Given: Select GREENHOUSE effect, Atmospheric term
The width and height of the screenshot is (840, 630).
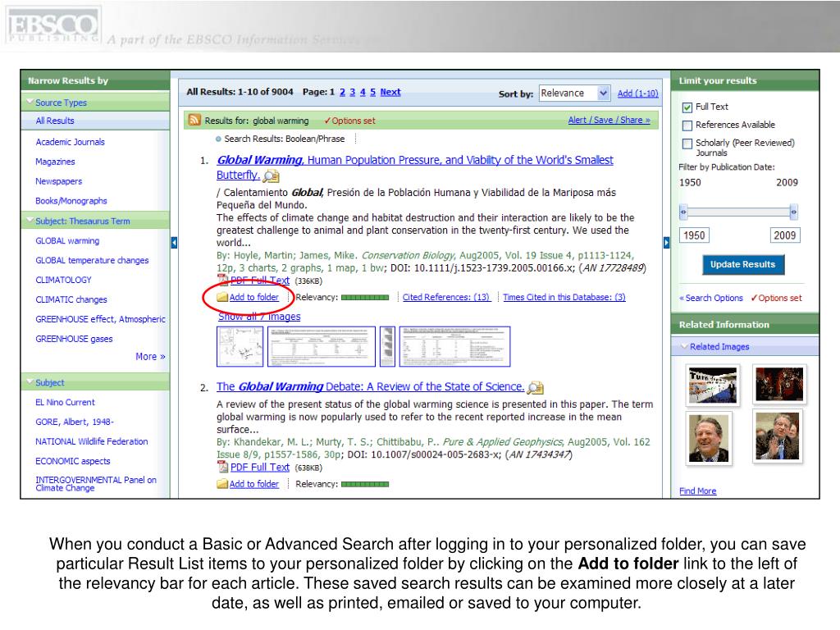Looking at the screenshot, I should tap(100, 319).
